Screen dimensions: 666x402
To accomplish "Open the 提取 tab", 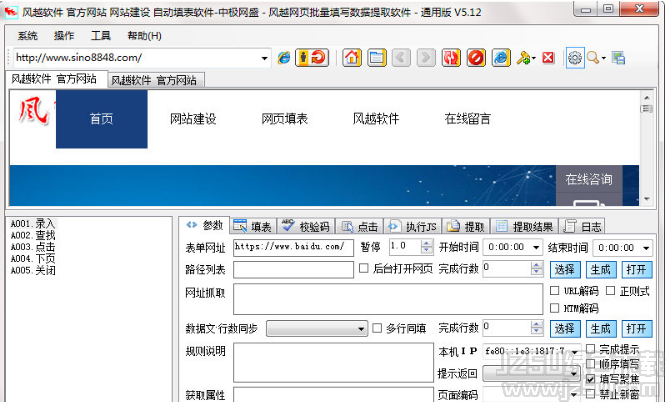I will click(x=466, y=226).
